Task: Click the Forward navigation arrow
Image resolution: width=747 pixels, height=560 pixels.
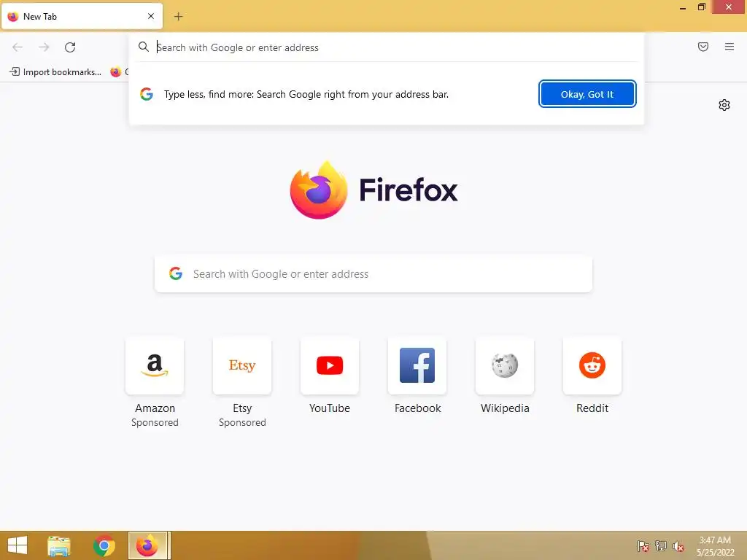Action: pyautogui.click(x=44, y=47)
